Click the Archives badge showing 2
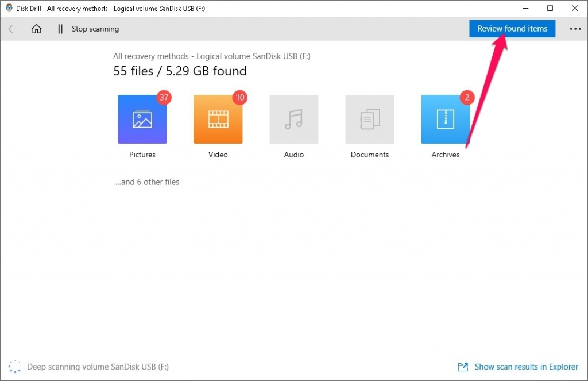This screenshot has width=588, height=381. pos(467,98)
